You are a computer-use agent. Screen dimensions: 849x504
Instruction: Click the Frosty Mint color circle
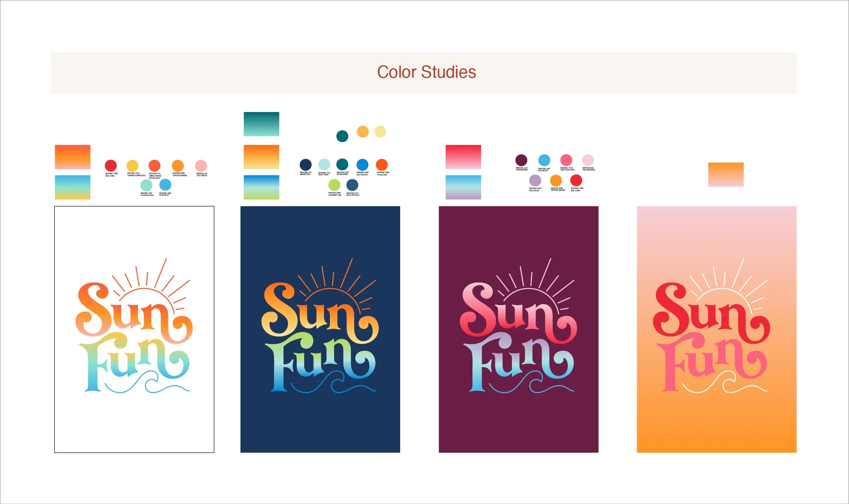tap(324, 164)
